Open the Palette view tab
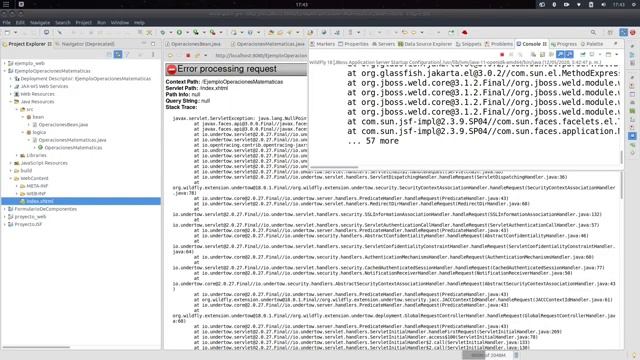640x360 pixels. pyautogui.click(x=592, y=44)
